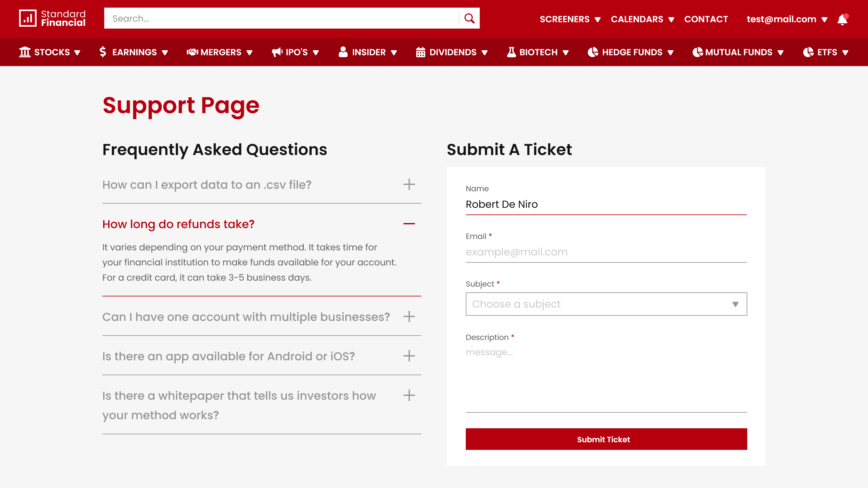Open the Stocks menu
Screen dimensions: 868x488
tap(50, 52)
